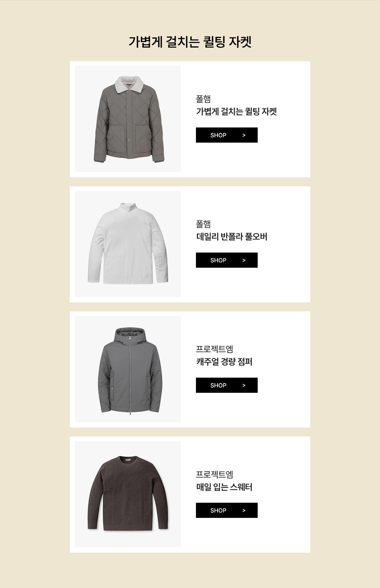Screen dimensions: 380x588
Task: Select the product title 매일 입는 스웨터
Action: (224, 487)
